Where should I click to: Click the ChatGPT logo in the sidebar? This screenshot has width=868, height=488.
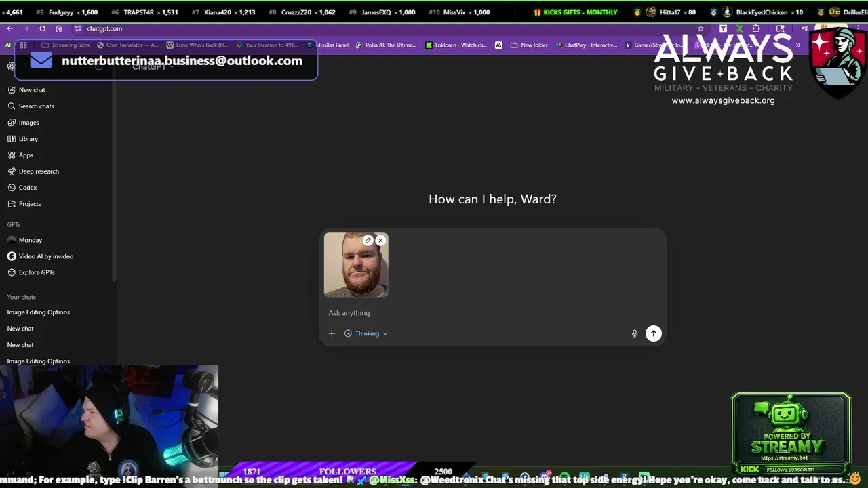[12, 66]
